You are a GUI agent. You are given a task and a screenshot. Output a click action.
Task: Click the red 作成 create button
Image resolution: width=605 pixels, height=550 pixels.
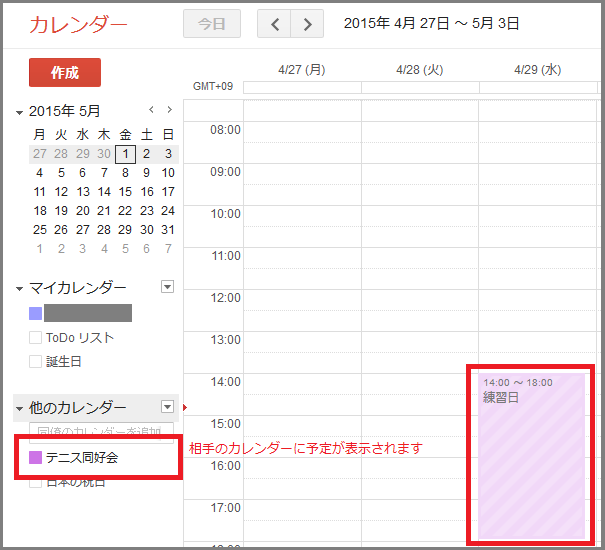(x=65, y=73)
